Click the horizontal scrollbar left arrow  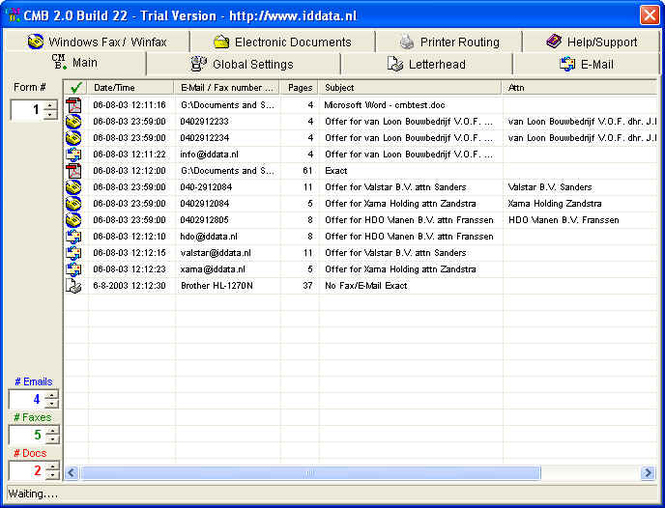coord(72,472)
